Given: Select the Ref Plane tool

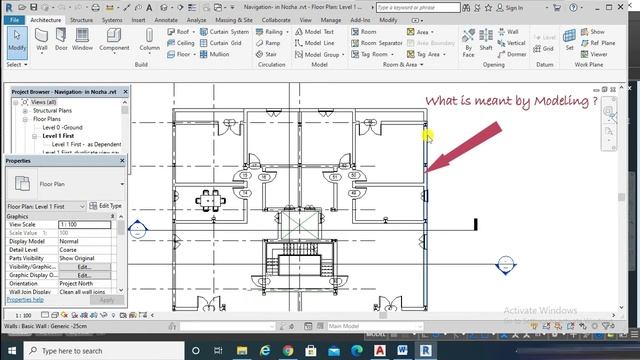Looking at the screenshot, I should click(x=598, y=43).
